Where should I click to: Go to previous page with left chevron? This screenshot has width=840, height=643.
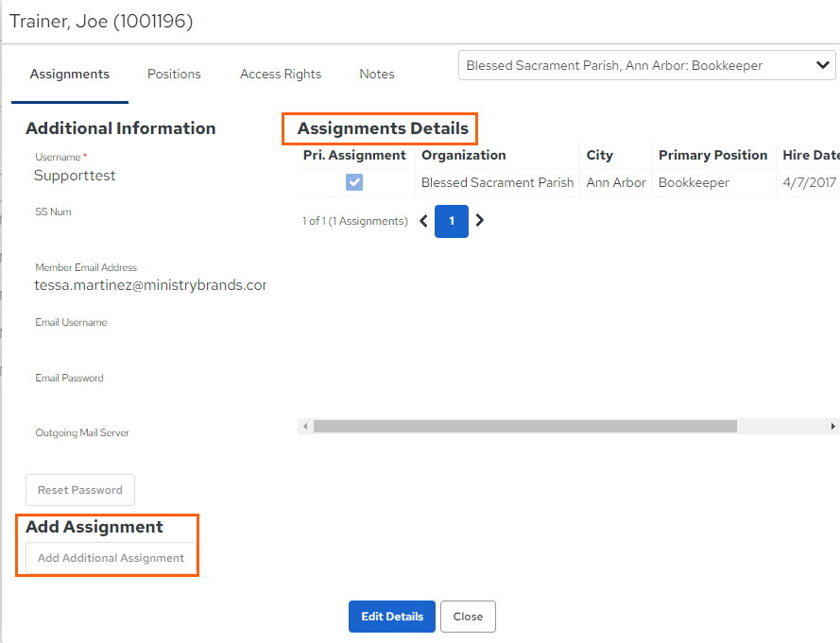[x=423, y=221]
